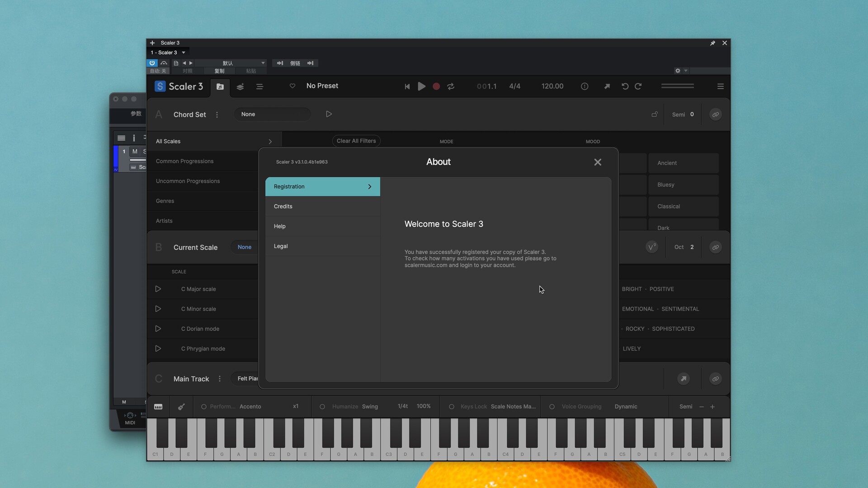Open the Scaler 3 browse tab icon
Screen dimensions: 868x488
click(x=220, y=87)
